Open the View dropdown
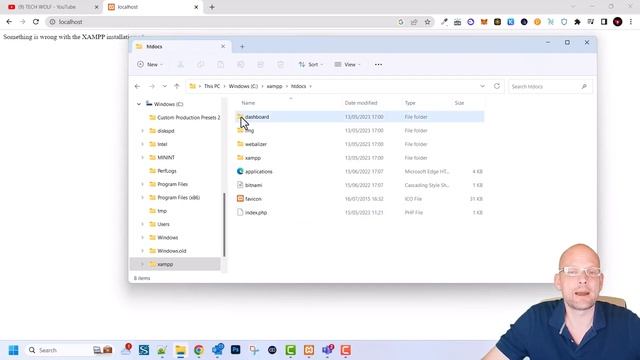The height and width of the screenshot is (360, 640). pos(347,64)
